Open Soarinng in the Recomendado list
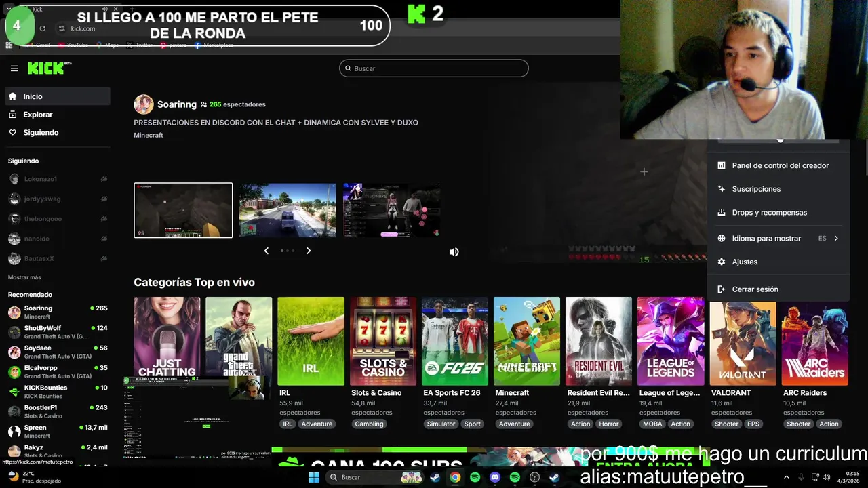 [x=58, y=312]
